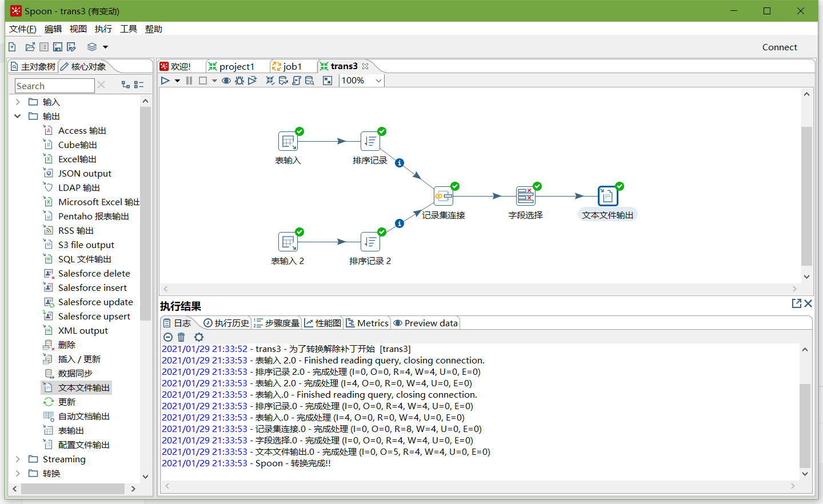Open the 文件(F) menu
Image resolution: width=823 pixels, height=504 pixels.
[x=23, y=29]
